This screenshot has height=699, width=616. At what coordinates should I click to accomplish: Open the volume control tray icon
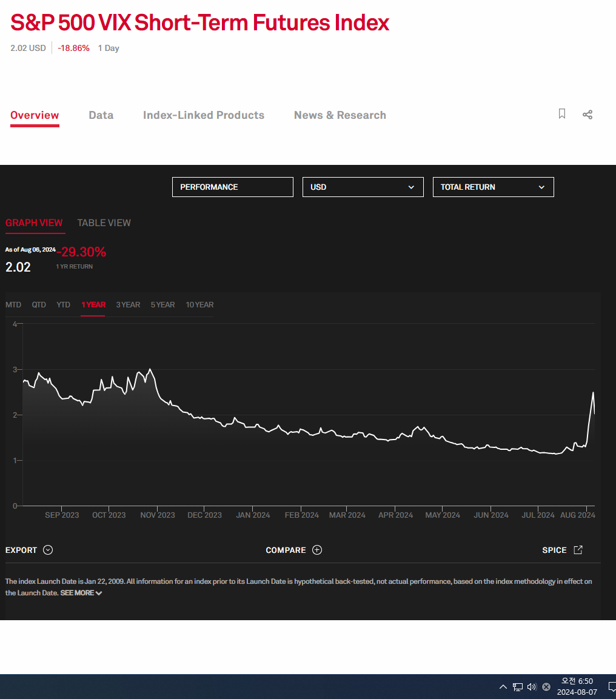532,686
